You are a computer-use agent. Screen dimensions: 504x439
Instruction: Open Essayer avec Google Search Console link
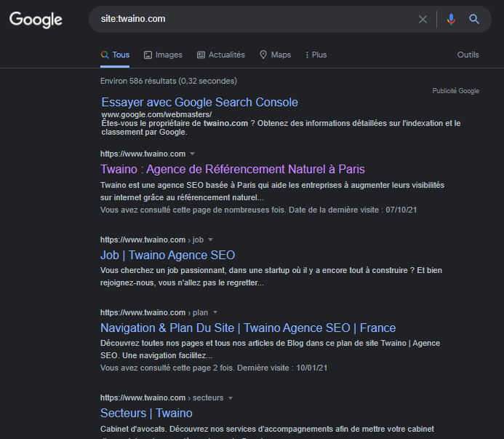[199, 103]
